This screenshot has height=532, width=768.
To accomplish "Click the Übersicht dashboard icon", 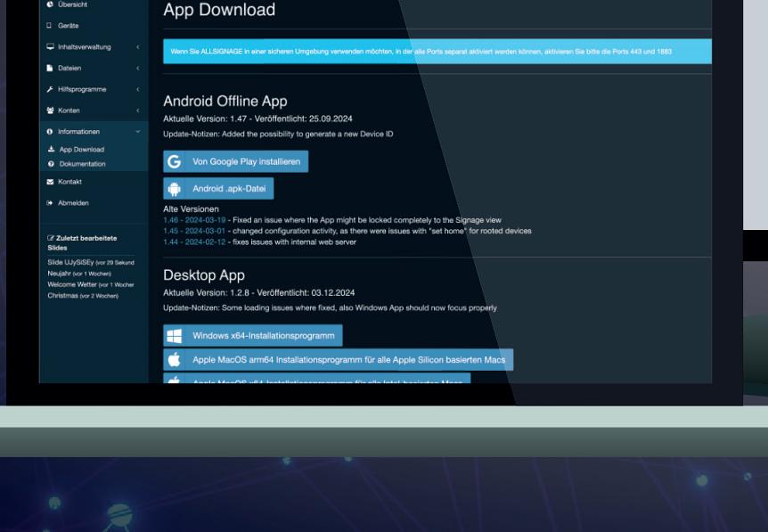I will (x=50, y=4).
